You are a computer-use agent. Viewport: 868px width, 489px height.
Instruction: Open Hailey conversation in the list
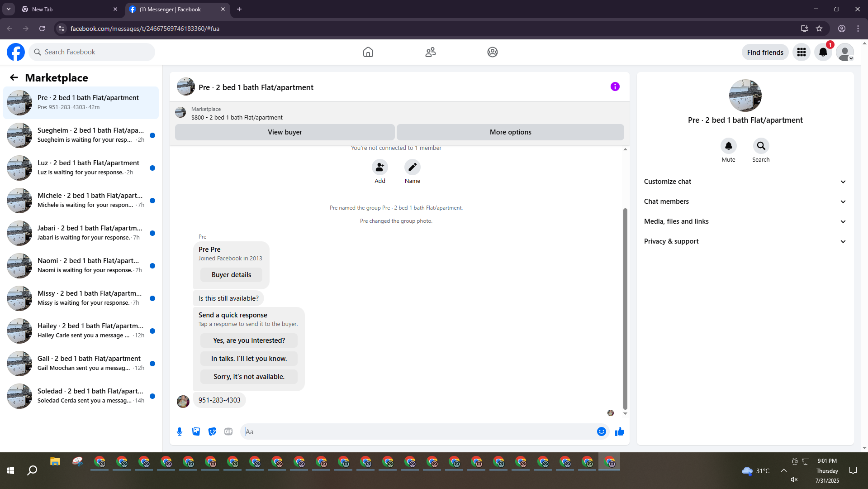(x=81, y=331)
